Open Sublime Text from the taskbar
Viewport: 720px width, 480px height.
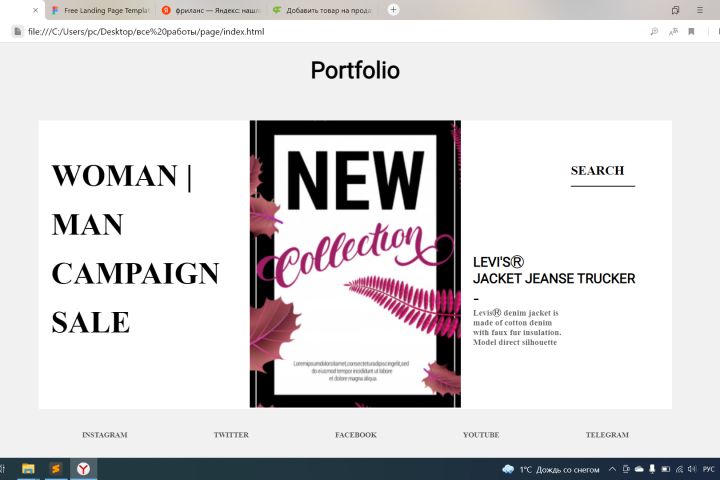[56, 469]
